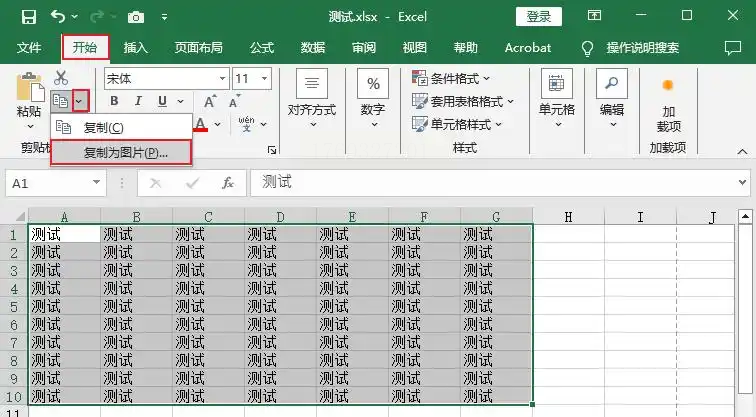Expand the 条件格式 conditional formatting dropdown
756x417 pixels.
(x=452, y=78)
